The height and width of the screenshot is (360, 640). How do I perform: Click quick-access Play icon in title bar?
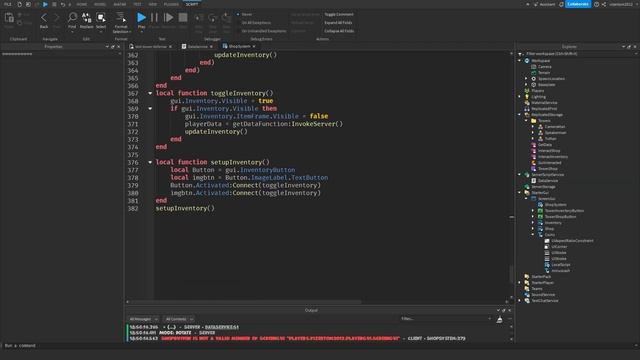pos(45,4)
